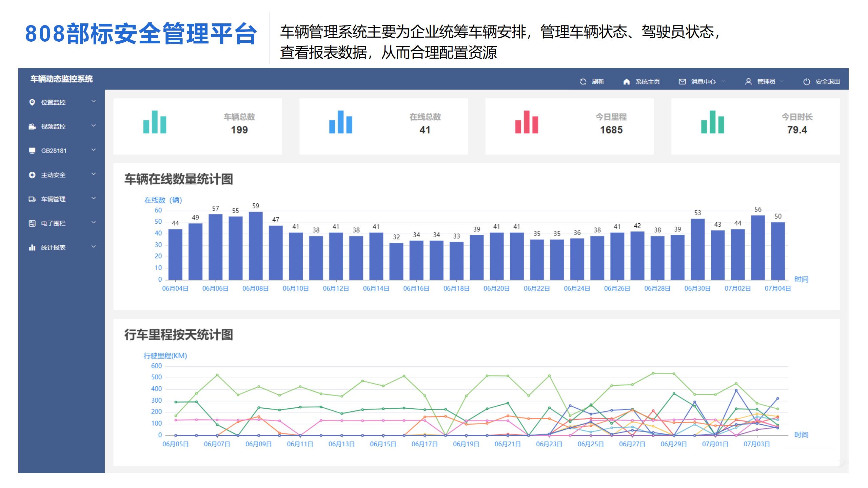Open the 消息中心 dropdown arrow
868x488 pixels.
pyautogui.click(x=723, y=81)
